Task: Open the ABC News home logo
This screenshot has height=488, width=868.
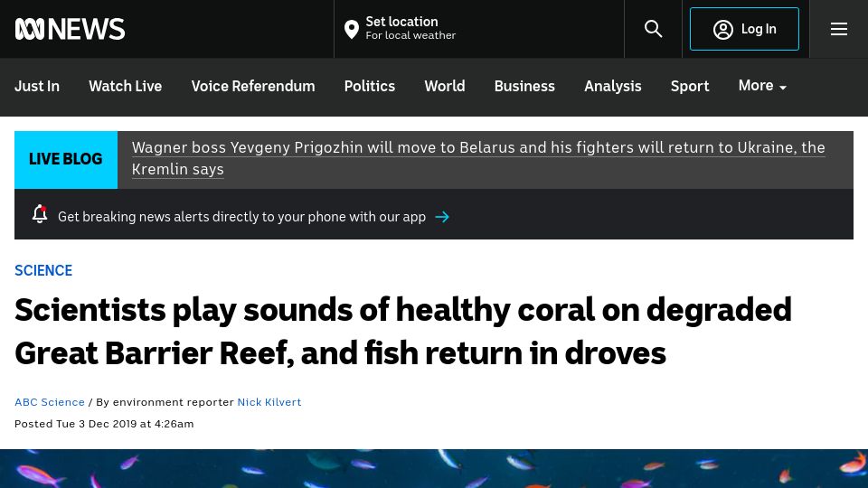Action: click(x=70, y=29)
